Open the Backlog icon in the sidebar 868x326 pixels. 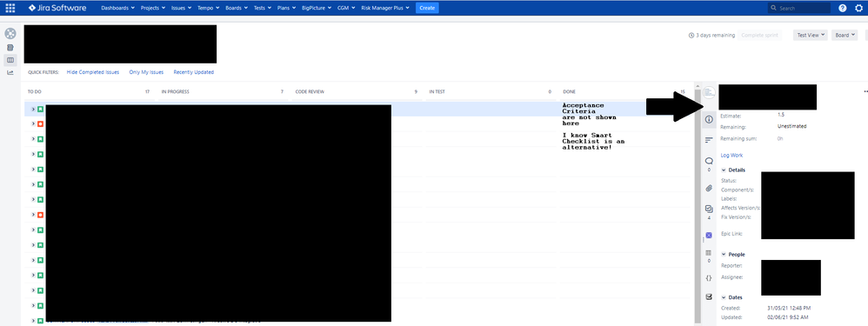(10, 48)
